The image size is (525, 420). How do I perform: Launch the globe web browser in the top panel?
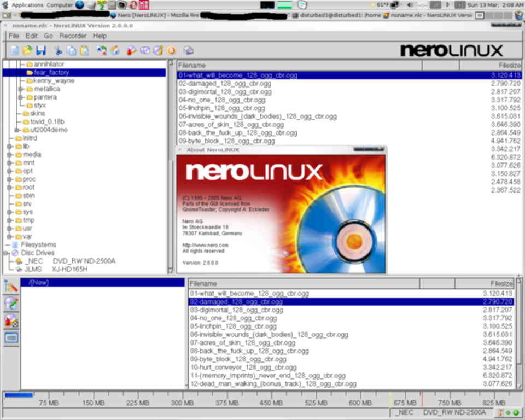[x=80, y=5]
